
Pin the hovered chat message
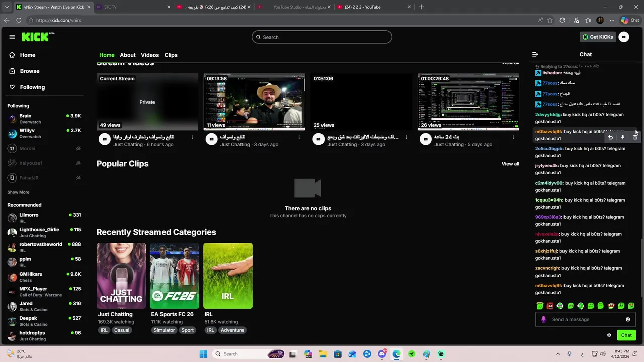(622, 137)
